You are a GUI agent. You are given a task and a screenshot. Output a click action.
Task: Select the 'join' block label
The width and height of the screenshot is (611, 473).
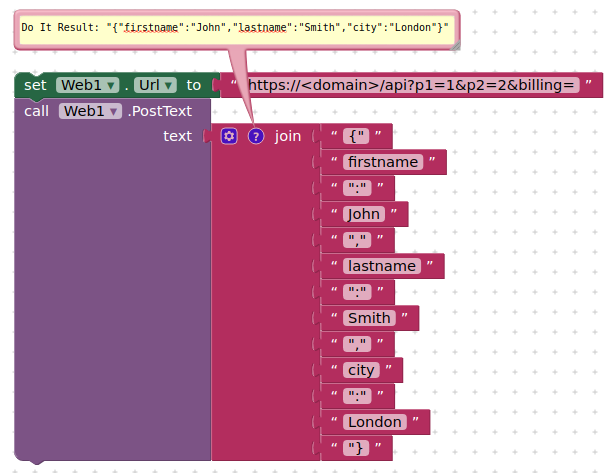(288, 136)
